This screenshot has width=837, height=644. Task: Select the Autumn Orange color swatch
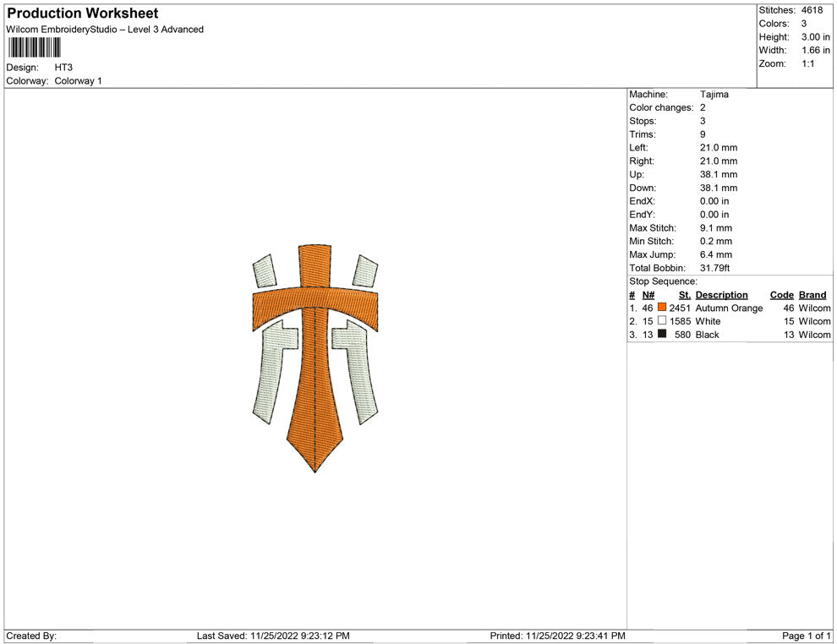point(662,308)
